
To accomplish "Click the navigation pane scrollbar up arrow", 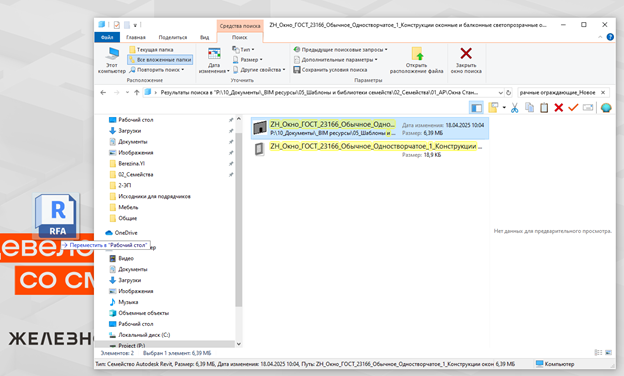I will pyautogui.click(x=239, y=119).
